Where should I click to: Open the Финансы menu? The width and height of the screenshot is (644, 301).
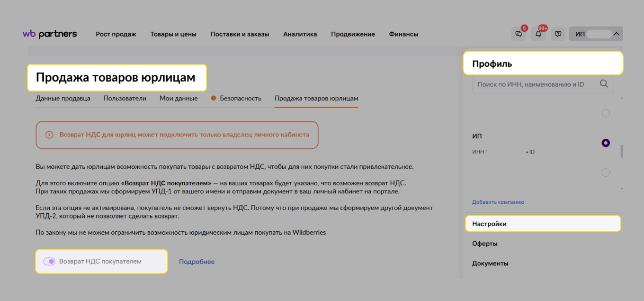click(403, 34)
